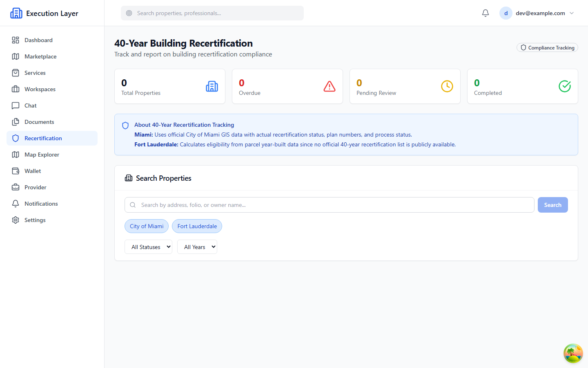Click the Completed checkmark circle icon
The width and height of the screenshot is (588, 368).
(x=565, y=86)
